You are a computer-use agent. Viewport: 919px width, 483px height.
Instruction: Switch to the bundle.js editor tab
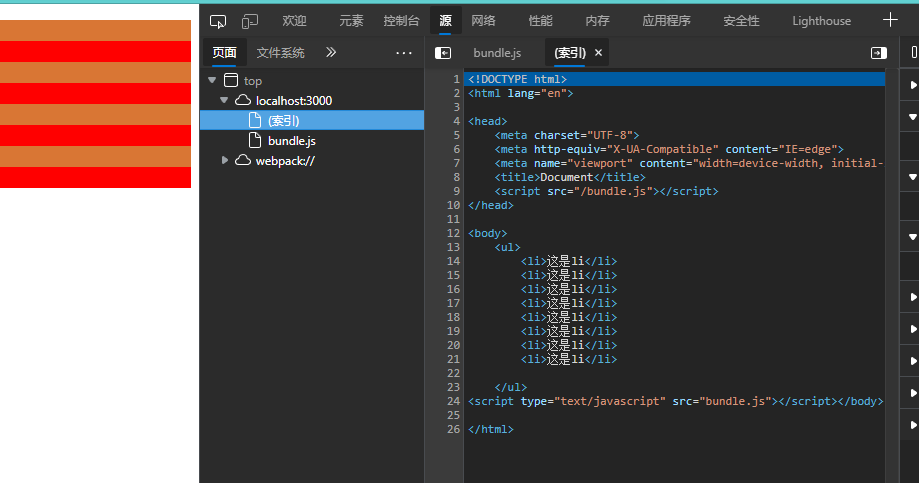pyautogui.click(x=497, y=53)
